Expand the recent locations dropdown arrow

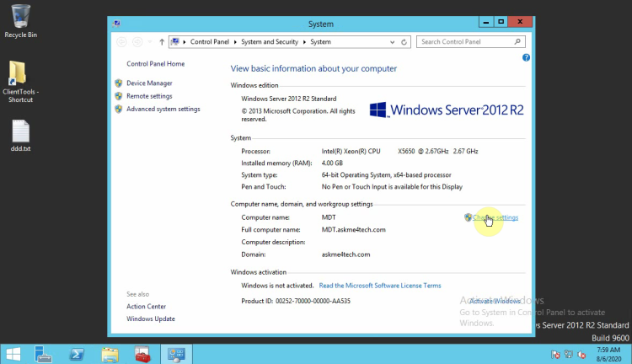[x=150, y=41]
